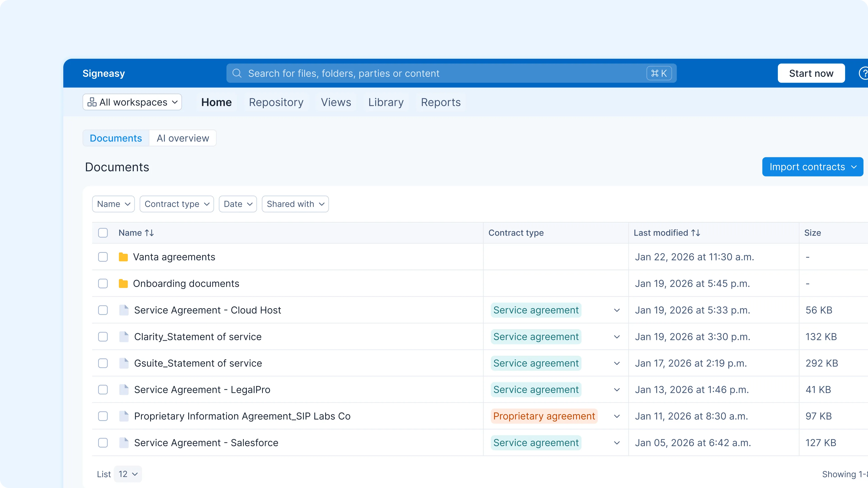
Task: Open the Contract type filter dropdown
Action: point(177,204)
